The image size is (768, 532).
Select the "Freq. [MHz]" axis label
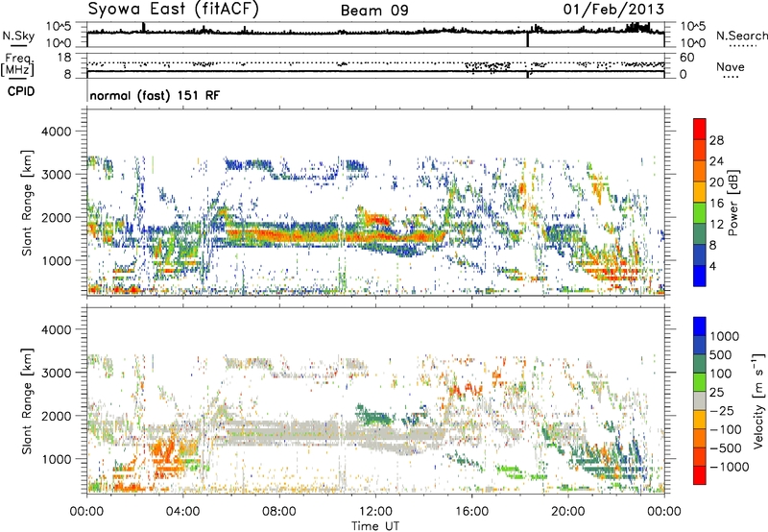17,64
